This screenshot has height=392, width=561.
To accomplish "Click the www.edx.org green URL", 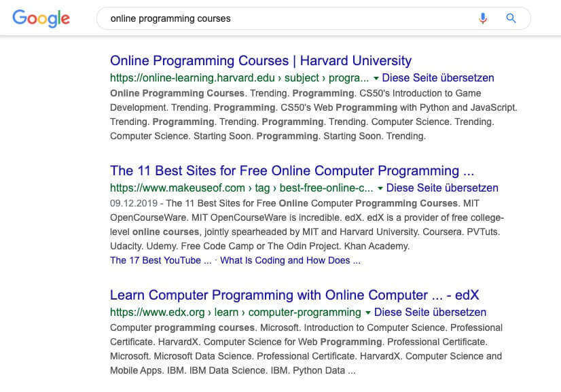I will point(236,312).
